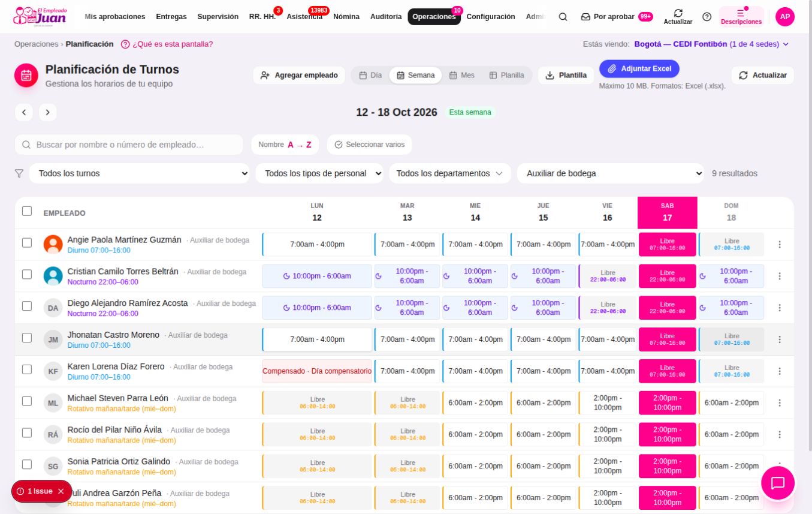Image resolution: width=812 pixels, height=514 pixels.
Task: Check the box for Sonia Patricia Ortiz Galindo
Action: coord(27,464)
